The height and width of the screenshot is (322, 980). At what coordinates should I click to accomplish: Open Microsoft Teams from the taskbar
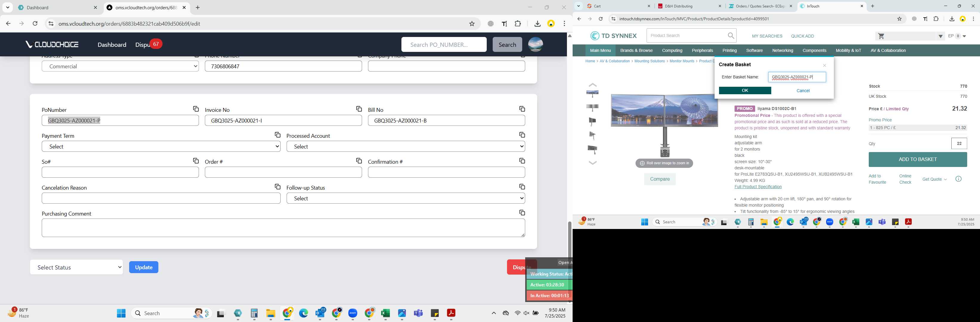[x=418, y=313]
